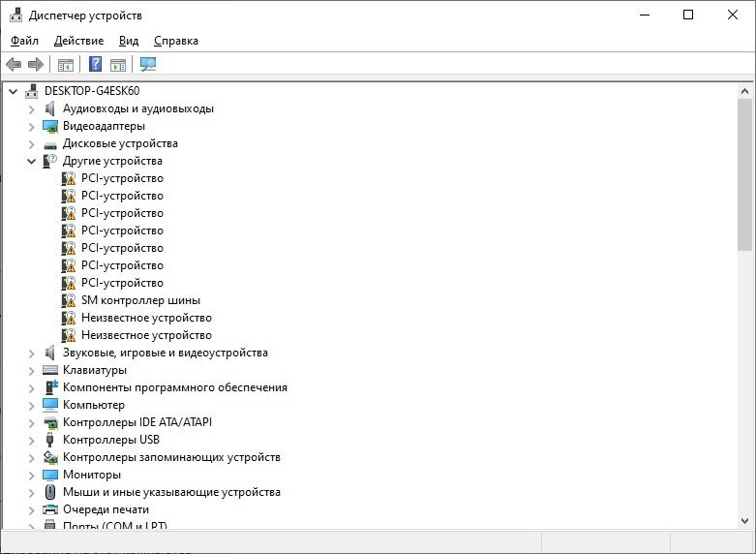Image resolution: width=756 pixels, height=554 pixels.
Task: Click the Контроллеры IDE ATA/ATAPI icon
Action: [50, 423]
